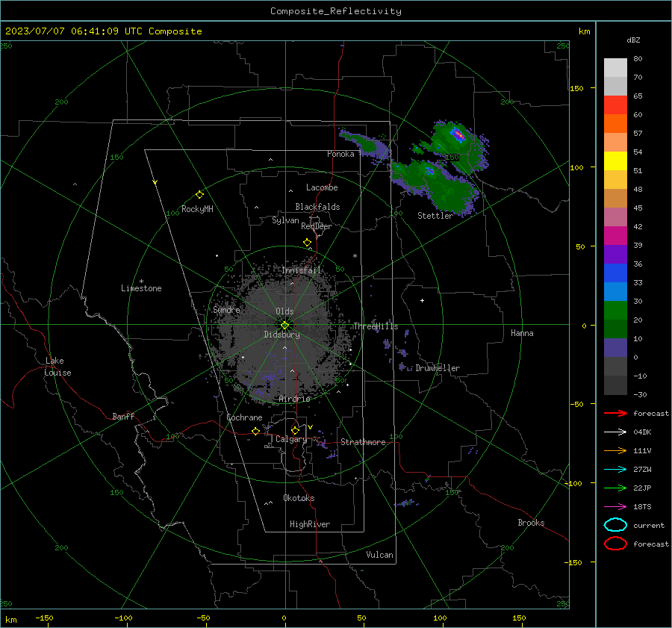Pick the cyan 27ZW arrow symbol
This screenshot has height=628, width=672.
pyautogui.click(x=615, y=470)
